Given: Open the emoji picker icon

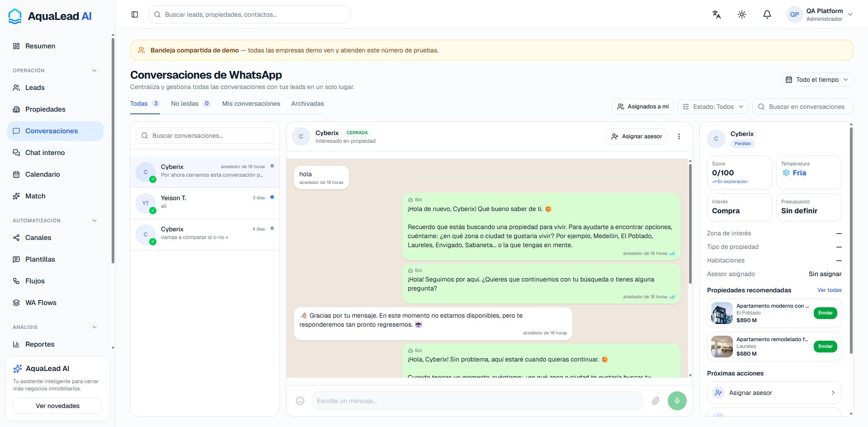Looking at the screenshot, I should tap(300, 401).
